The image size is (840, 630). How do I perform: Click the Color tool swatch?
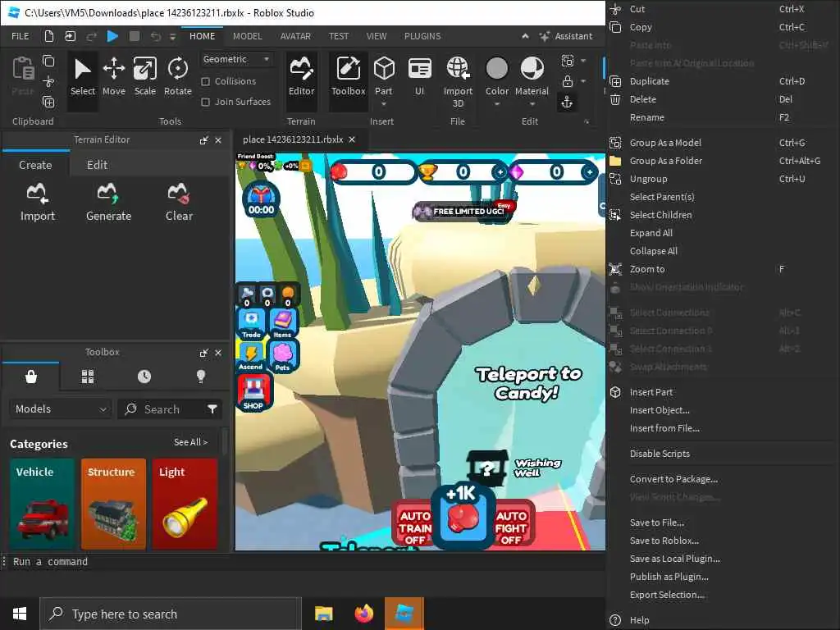coord(496,69)
